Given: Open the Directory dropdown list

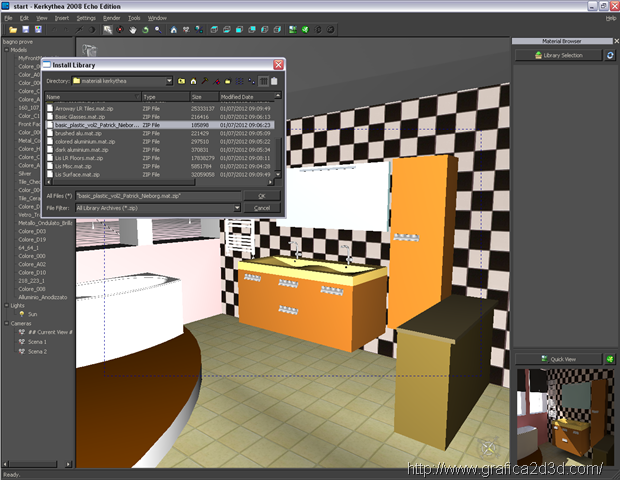Looking at the screenshot, I should tap(168, 81).
